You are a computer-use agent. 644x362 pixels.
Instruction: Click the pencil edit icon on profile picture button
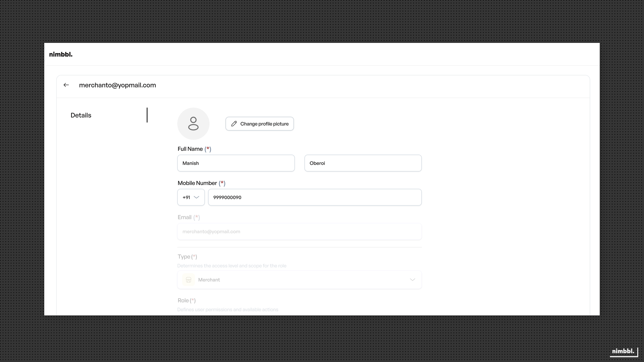point(234,123)
